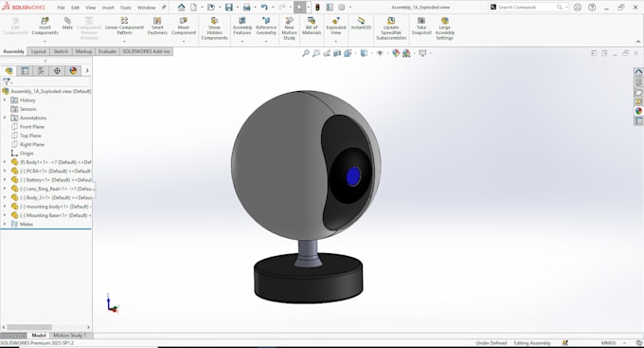Image resolution: width=644 pixels, height=348 pixels.
Task: Open Bill of Materials tool
Action: click(x=312, y=27)
